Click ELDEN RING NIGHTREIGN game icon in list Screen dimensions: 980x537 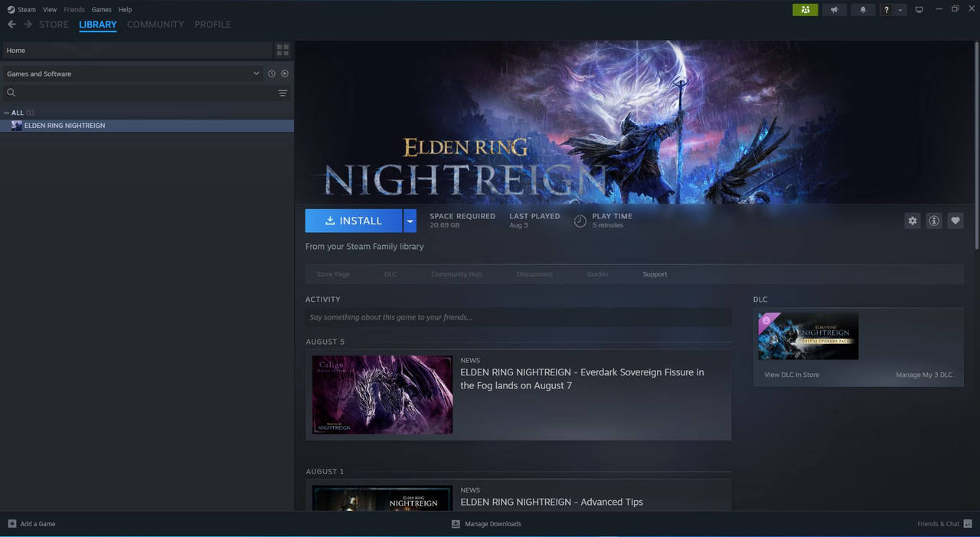[x=16, y=126]
